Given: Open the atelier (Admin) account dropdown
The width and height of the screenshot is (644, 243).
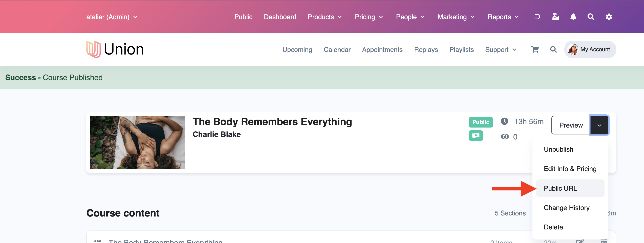Looking at the screenshot, I should pos(112,17).
